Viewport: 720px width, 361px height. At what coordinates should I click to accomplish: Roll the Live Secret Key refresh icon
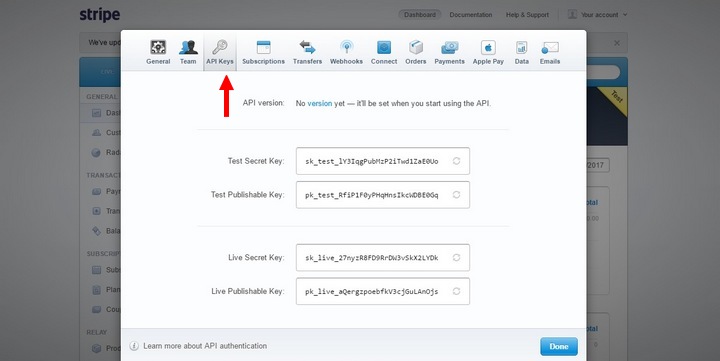[x=456, y=258]
